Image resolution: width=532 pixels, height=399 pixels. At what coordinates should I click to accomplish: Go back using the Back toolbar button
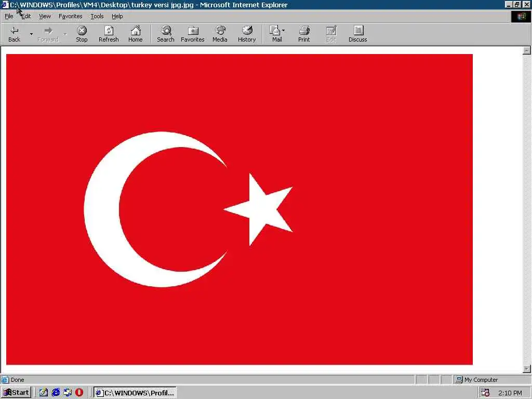click(14, 34)
